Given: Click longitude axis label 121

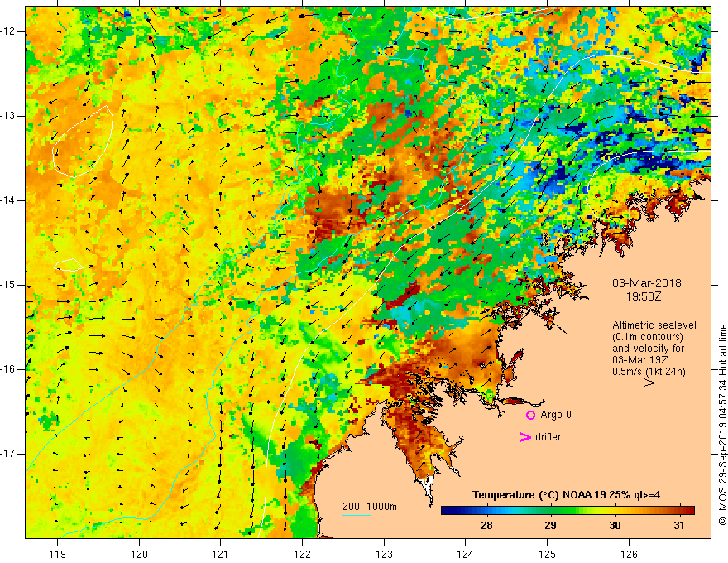Looking at the screenshot, I should (221, 554).
